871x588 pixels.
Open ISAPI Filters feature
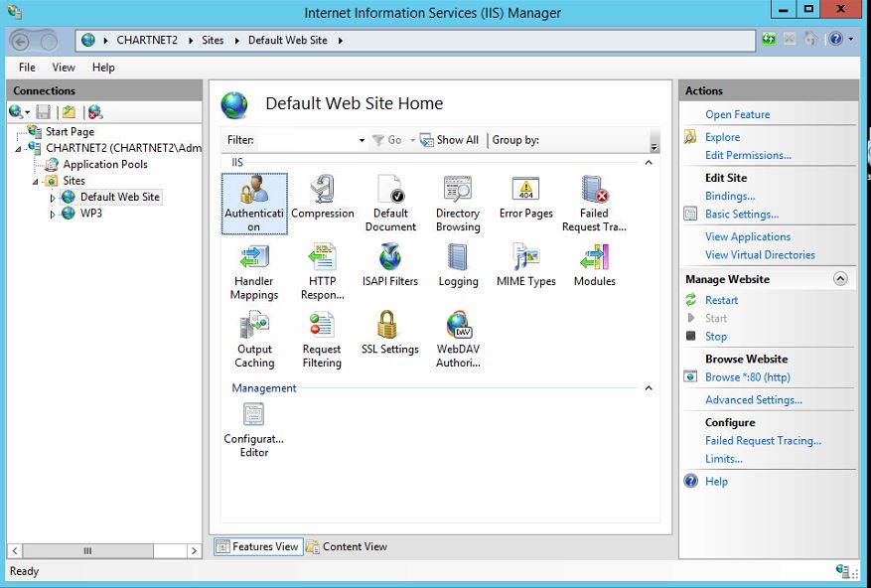click(x=390, y=265)
